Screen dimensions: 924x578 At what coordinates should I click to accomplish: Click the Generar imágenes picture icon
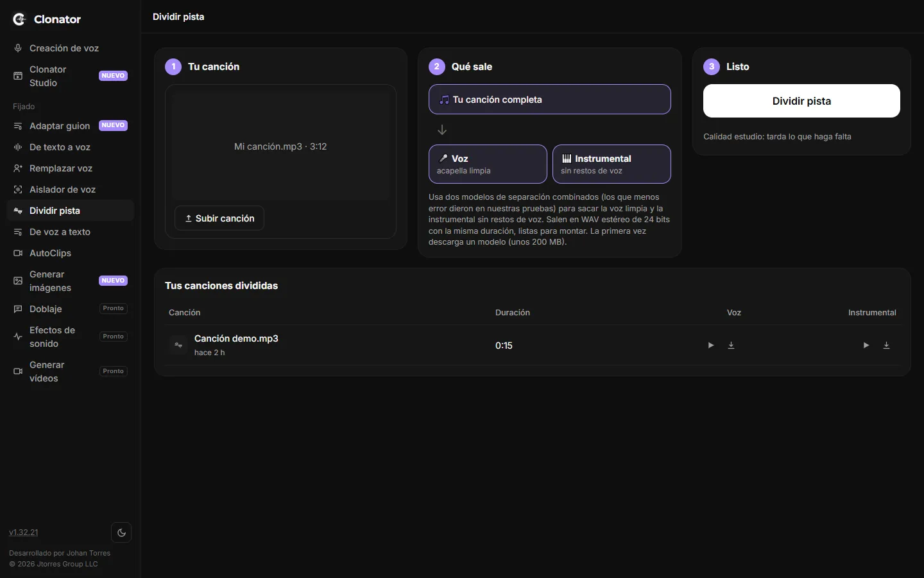pyautogui.click(x=18, y=281)
